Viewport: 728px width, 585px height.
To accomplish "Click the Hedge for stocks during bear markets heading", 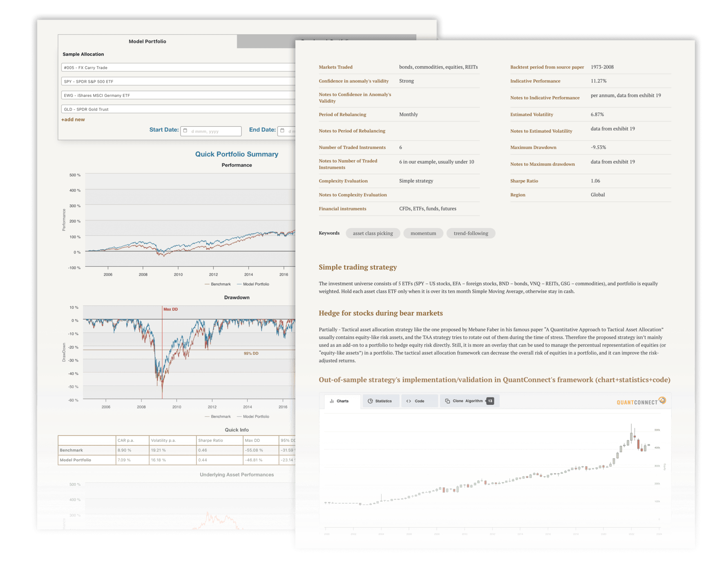I will coord(381,313).
